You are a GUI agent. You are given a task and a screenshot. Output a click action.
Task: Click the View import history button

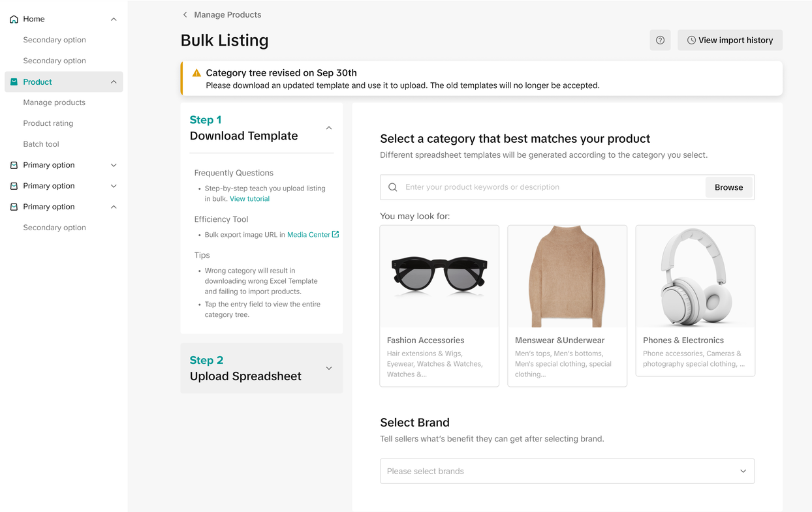pos(729,40)
